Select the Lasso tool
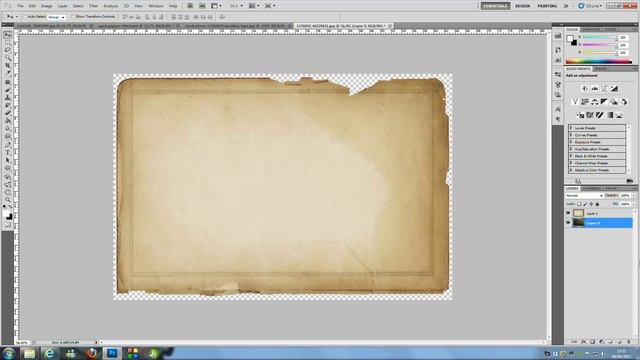The image size is (640, 360). [x=8, y=50]
